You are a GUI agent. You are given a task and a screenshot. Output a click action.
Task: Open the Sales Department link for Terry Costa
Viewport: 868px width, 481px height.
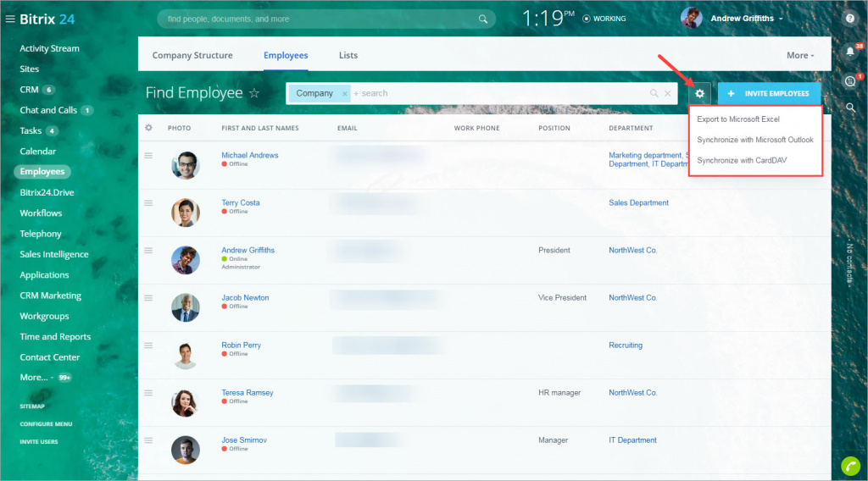tap(639, 203)
